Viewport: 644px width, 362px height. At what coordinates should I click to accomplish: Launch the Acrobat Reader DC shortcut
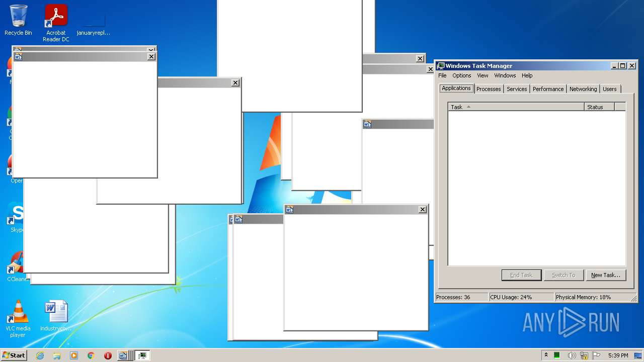tap(56, 23)
